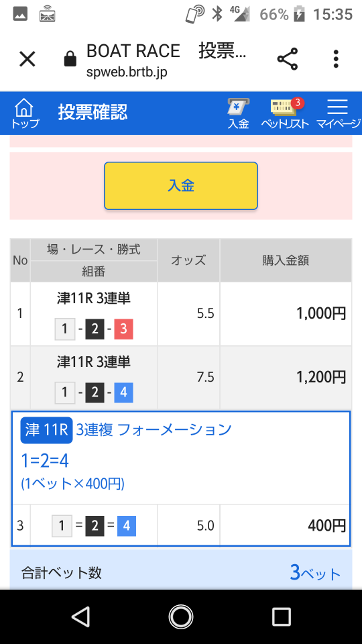Tap the トップ home icon

[x=24, y=113]
